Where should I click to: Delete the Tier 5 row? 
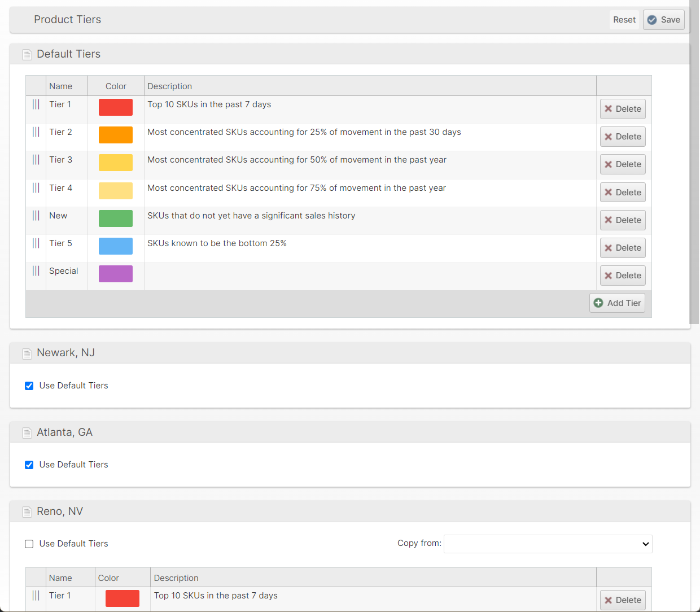click(x=623, y=248)
